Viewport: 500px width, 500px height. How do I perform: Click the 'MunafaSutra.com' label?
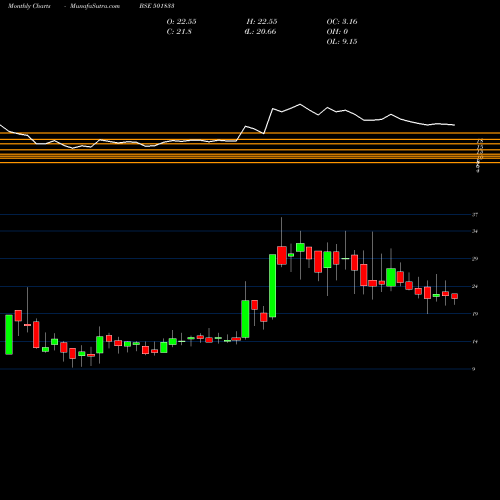pyautogui.click(x=95, y=6)
